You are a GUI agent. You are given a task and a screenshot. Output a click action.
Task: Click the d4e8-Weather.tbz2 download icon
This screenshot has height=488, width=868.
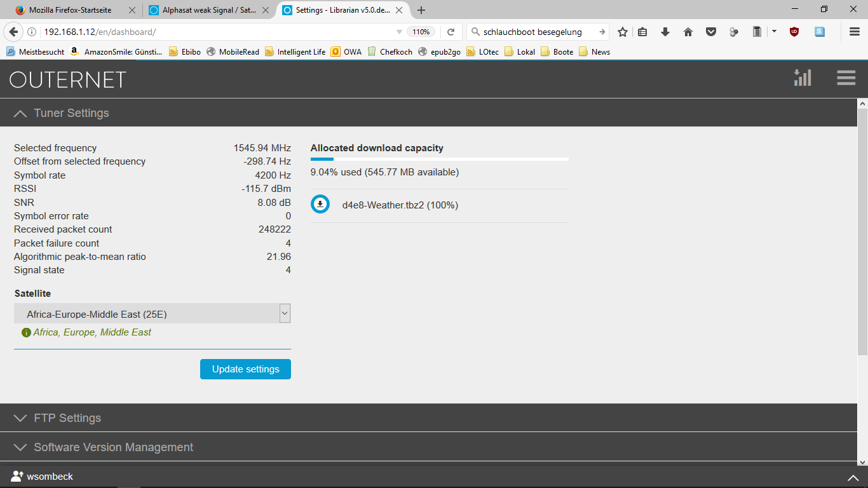(x=320, y=205)
